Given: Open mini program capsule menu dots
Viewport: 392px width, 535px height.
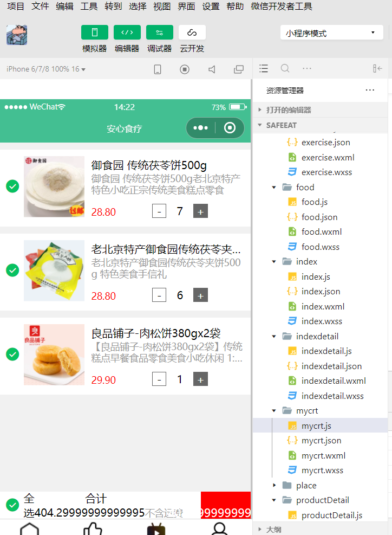Looking at the screenshot, I should pos(200,128).
